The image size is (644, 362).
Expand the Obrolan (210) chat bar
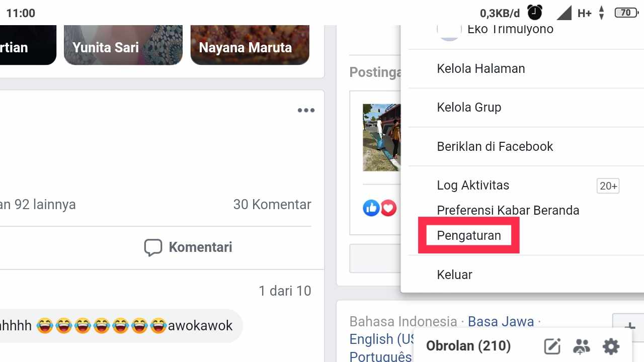pos(468,346)
